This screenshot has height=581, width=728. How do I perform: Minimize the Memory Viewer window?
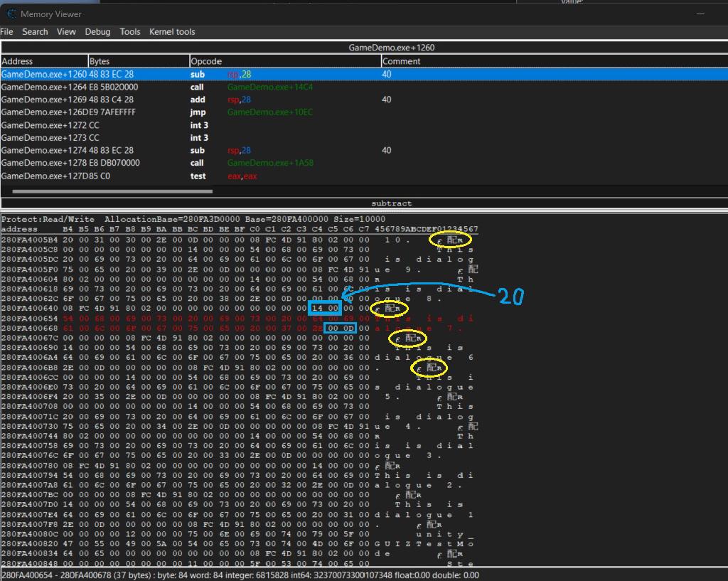[x=701, y=14]
